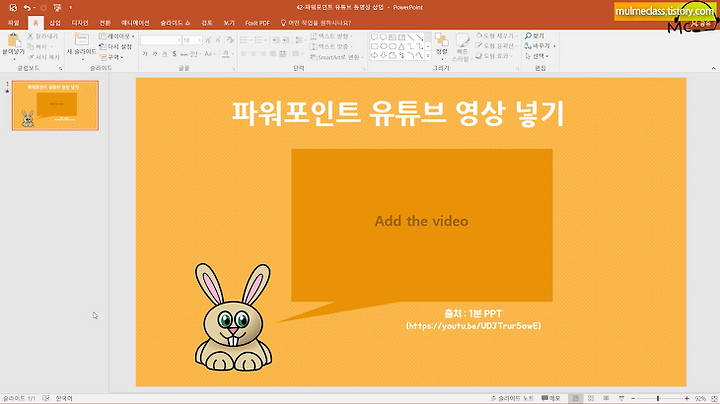
Task: Open the Shape Effects (도형 효과) dropdown
Action: (x=494, y=56)
